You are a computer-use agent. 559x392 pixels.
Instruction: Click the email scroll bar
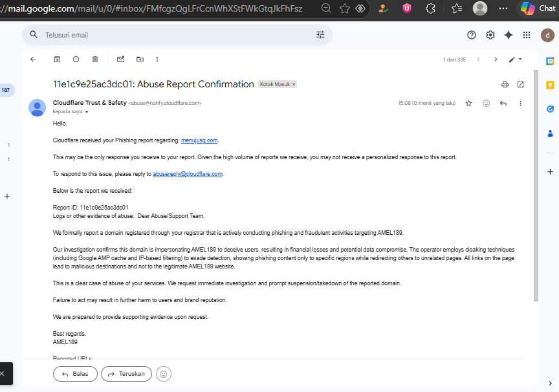(536, 185)
